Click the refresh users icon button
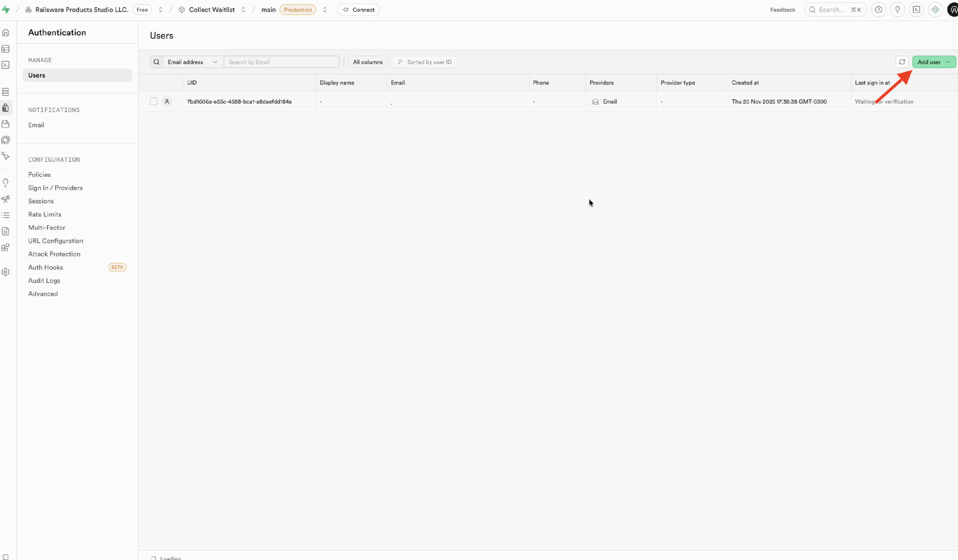The image size is (958, 560). pyautogui.click(x=902, y=62)
